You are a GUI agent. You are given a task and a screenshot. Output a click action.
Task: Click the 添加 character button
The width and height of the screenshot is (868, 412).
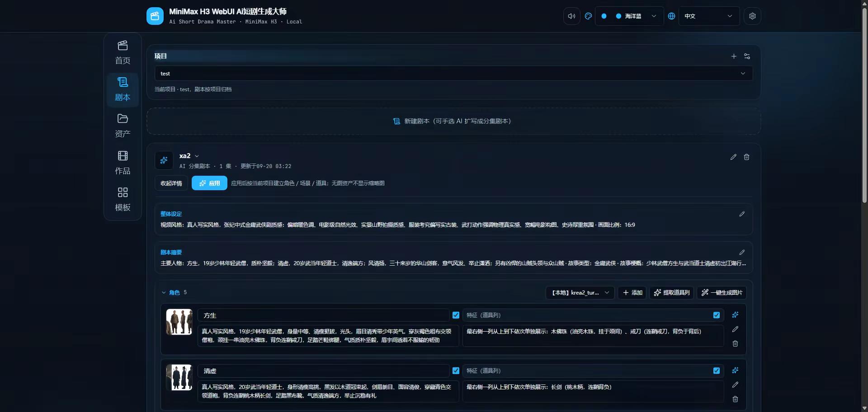(632, 293)
